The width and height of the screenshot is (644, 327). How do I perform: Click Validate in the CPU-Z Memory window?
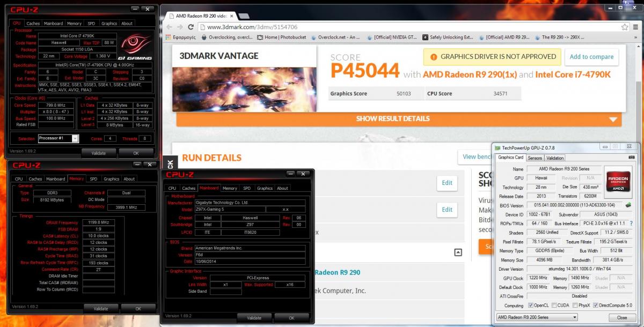(101, 309)
